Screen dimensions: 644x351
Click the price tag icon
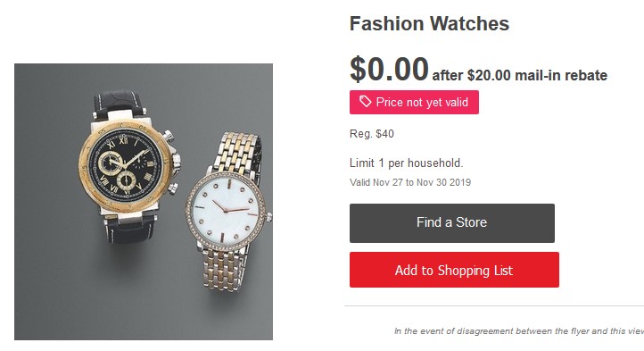pos(365,101)
